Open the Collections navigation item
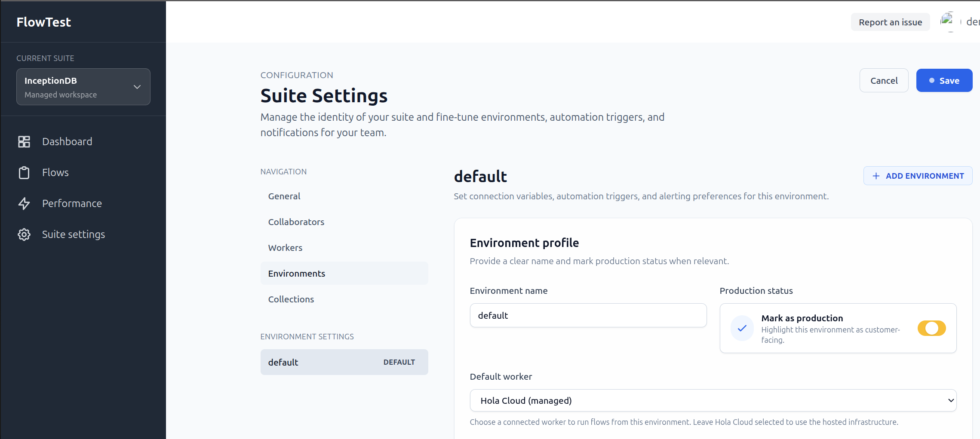 point(291,299)
